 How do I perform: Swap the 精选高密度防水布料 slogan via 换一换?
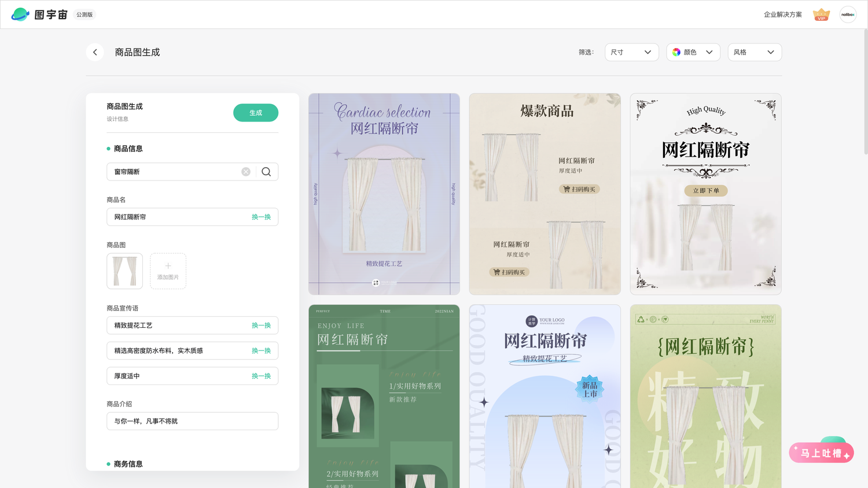coord(261,351)
